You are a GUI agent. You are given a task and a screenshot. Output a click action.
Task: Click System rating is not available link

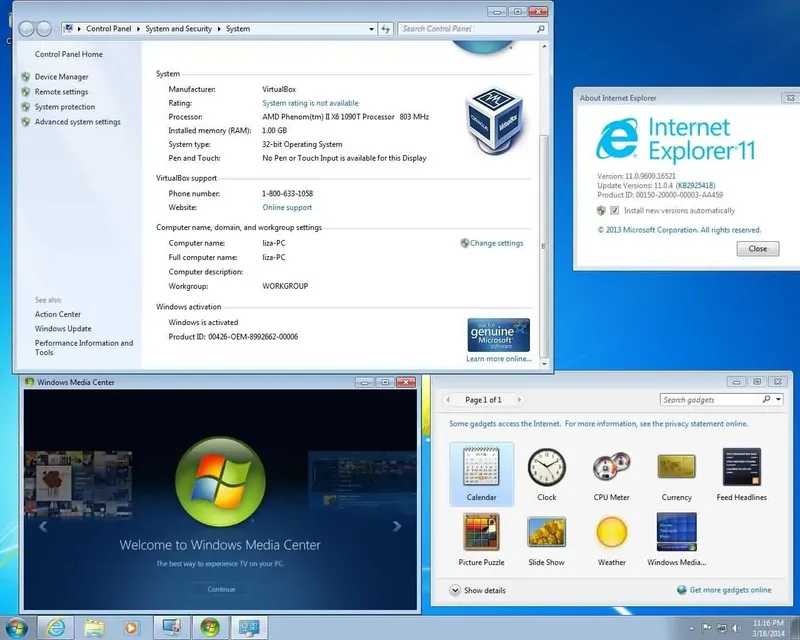(310, 103)
